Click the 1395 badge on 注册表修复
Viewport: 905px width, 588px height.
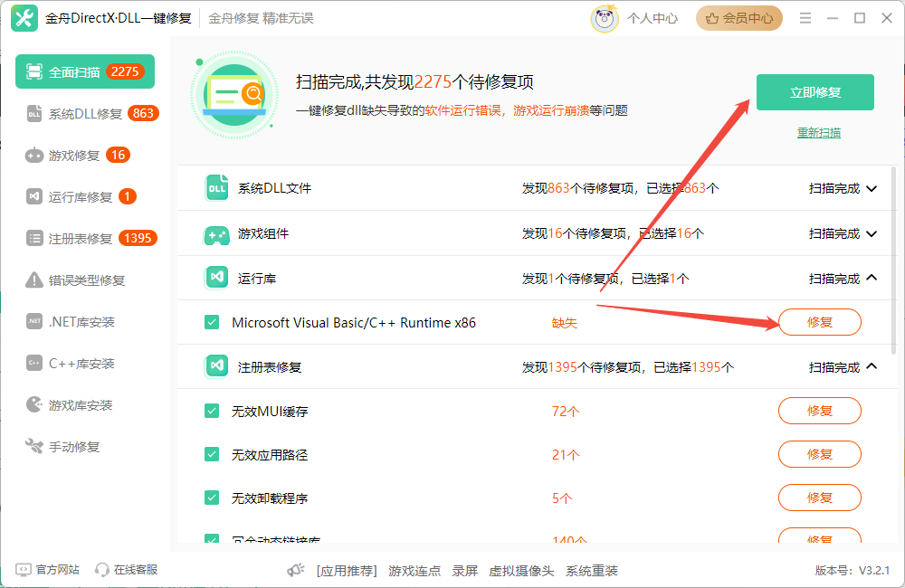click(x=138, y=238)
